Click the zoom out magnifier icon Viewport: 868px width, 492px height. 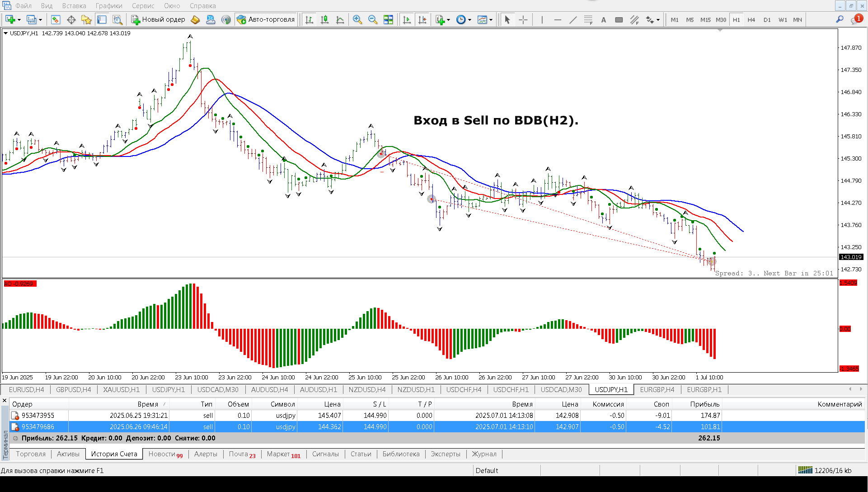(x=373, y=19)
